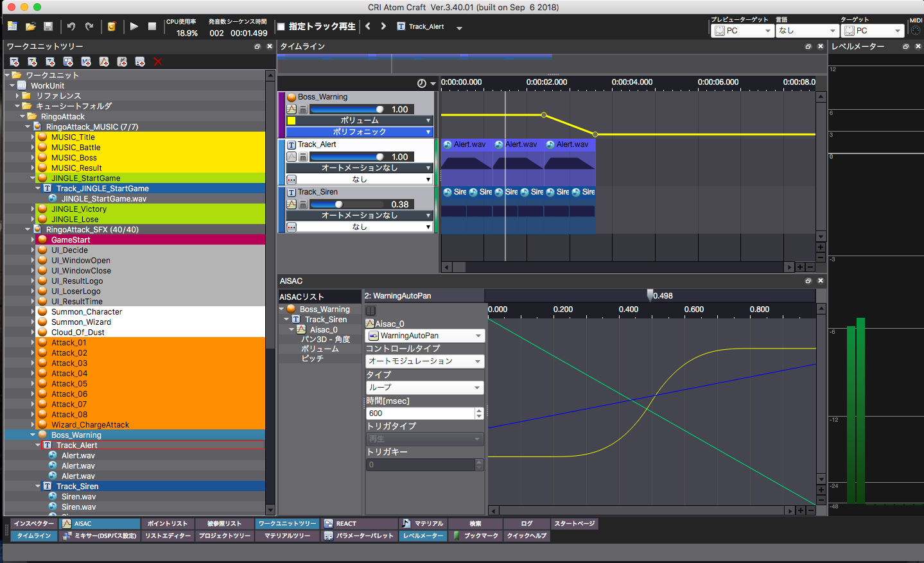Click the new project icon in toolbar
924x563 pixels.
point(12,26)
